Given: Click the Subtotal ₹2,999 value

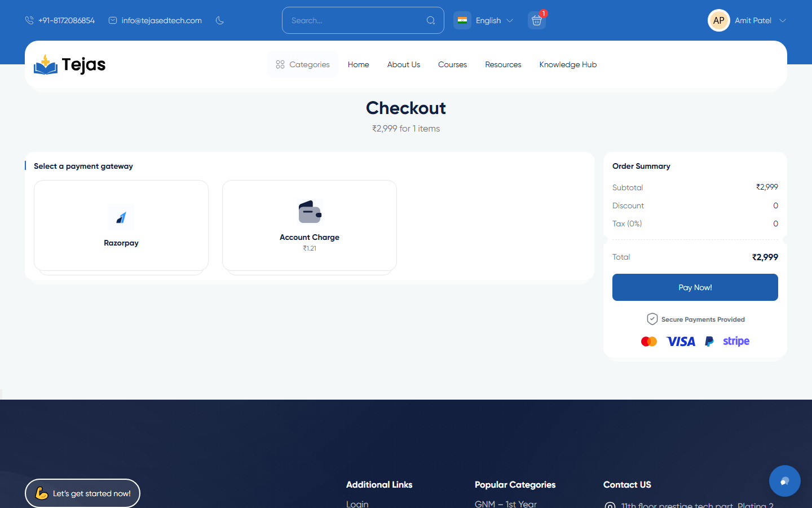Looking at the screenshot, I should pyautogui.click(x=767, y=187).
